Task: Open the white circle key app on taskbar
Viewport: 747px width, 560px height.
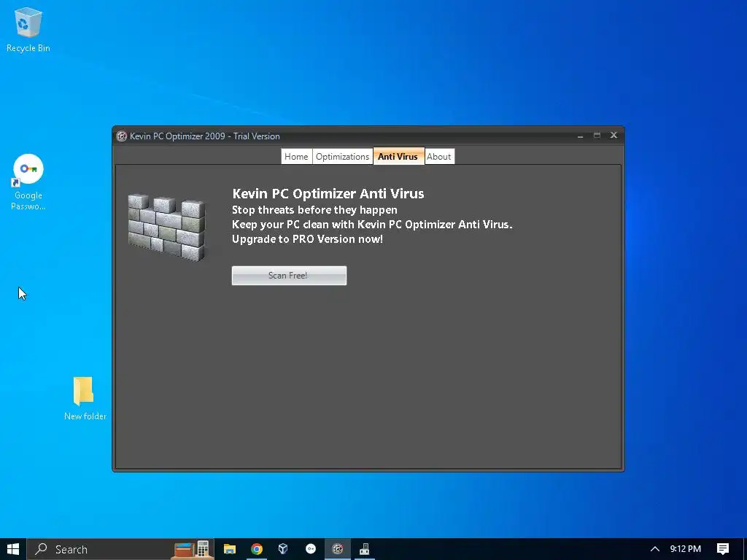Action: click(x=311, y=549)
